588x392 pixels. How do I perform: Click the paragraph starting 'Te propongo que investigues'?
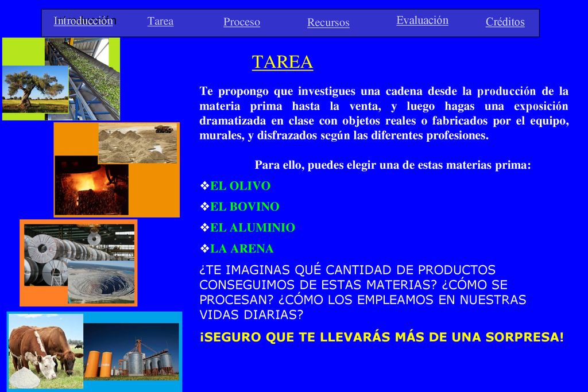[x=384, y=113]
